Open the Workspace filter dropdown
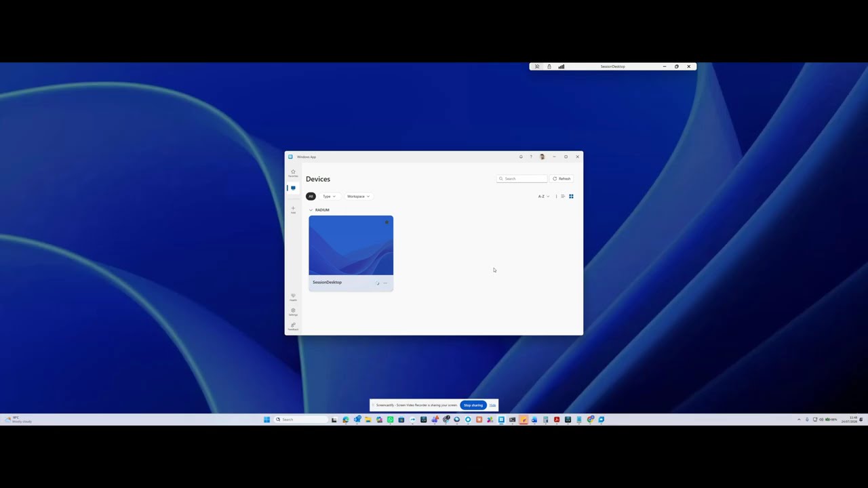Image resolution: width=868 pixels, height=488 pixels. pyautogui.click(x=358, y=197)
